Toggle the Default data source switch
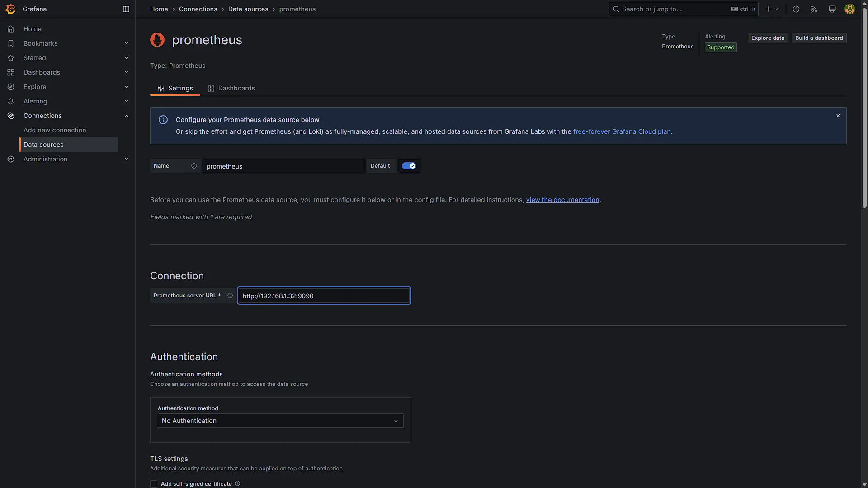Viewport: 868px width, 488px height. click(409, 166)
